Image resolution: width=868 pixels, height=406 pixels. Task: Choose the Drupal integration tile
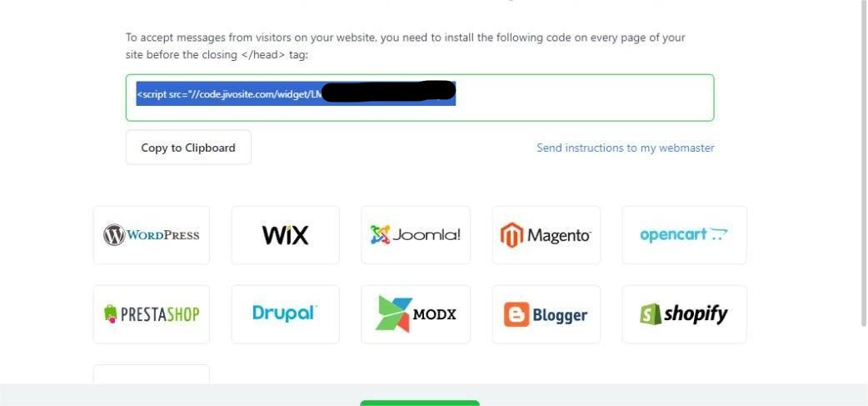pos(285,314)
